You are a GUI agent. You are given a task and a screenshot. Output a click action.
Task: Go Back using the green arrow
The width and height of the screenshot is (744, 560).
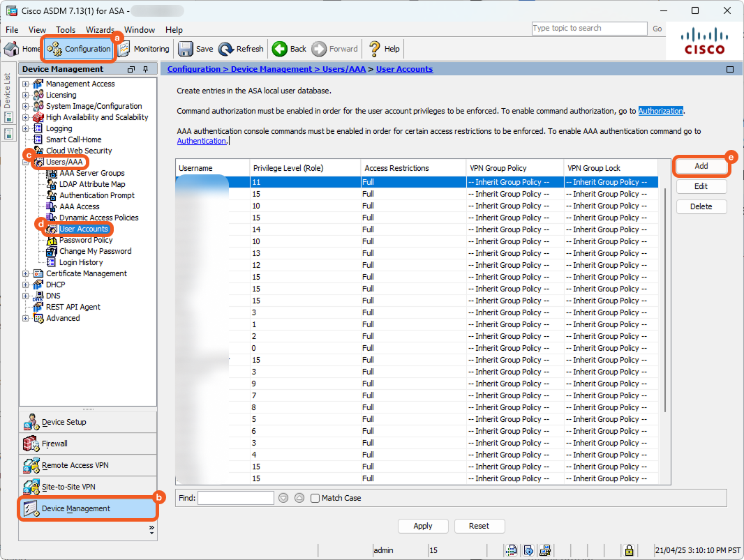pos(280,49)
